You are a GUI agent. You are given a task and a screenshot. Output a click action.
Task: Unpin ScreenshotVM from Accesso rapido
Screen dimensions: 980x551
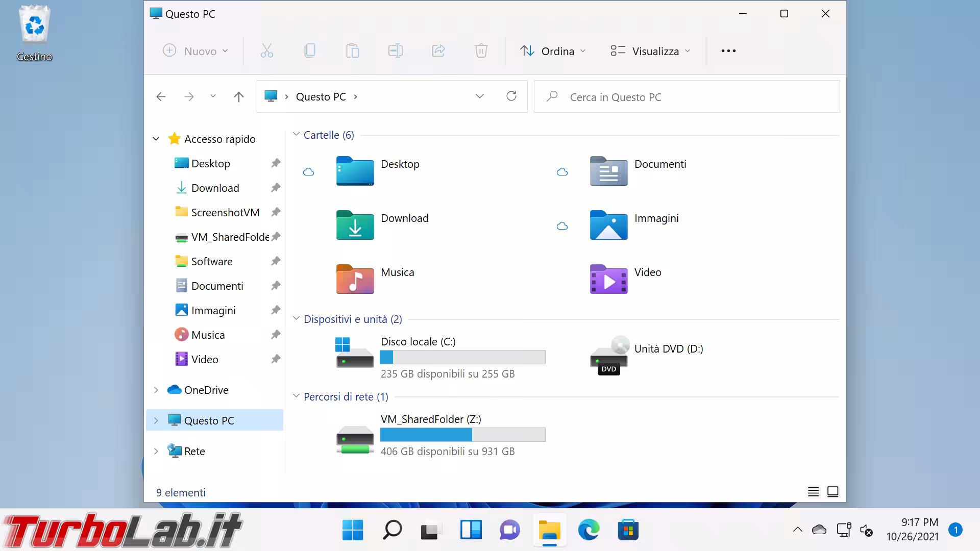click(x=276, y=212)
